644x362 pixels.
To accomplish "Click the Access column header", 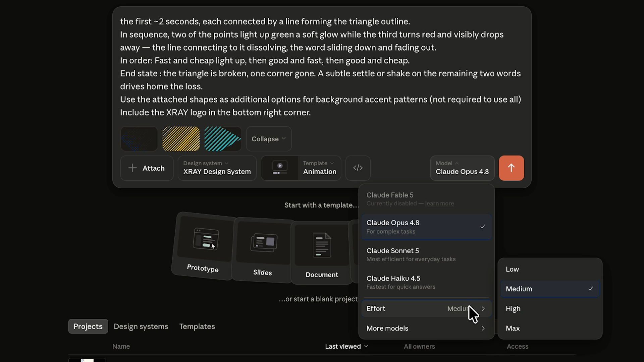I will 518,347.
